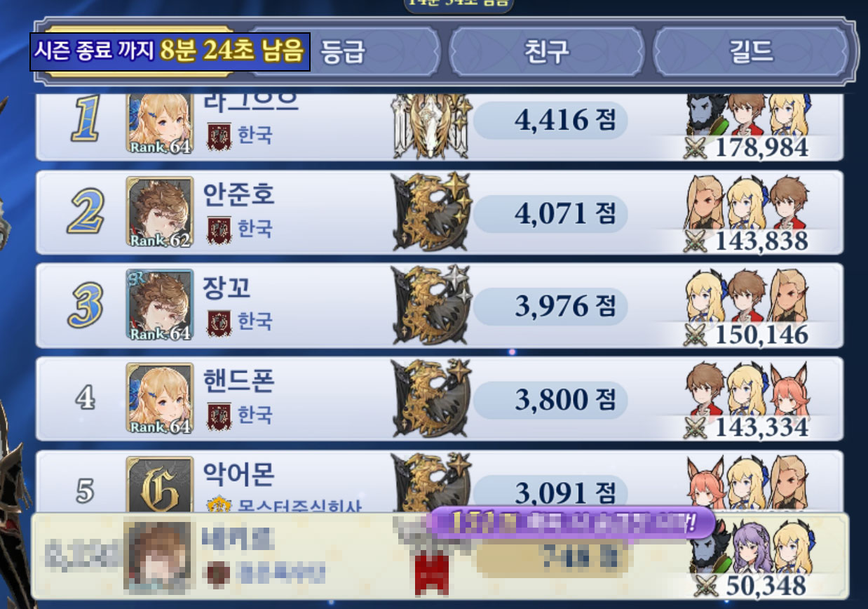View 핸드폰's player portrait
The width and height of the screenshot is (868, 609).
coord(160,399)
